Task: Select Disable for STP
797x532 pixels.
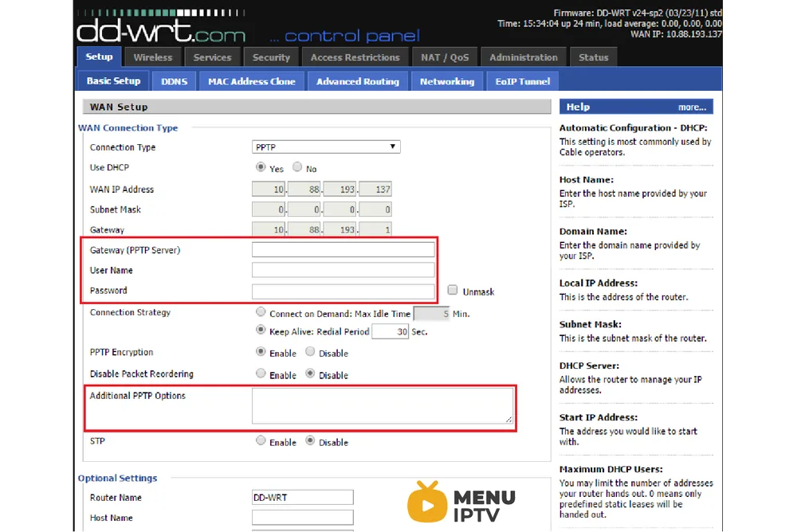Action: coord(310,440)
